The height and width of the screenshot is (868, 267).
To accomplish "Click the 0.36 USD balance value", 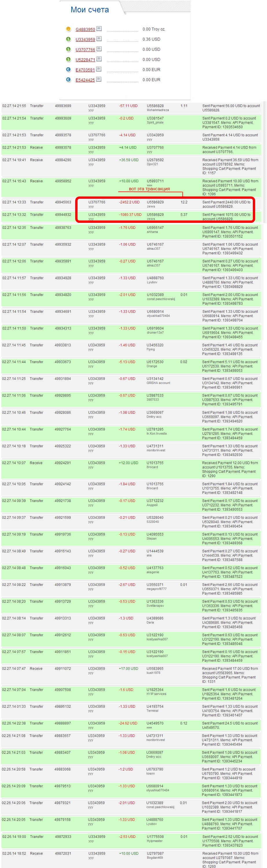I will click(151, 39).
